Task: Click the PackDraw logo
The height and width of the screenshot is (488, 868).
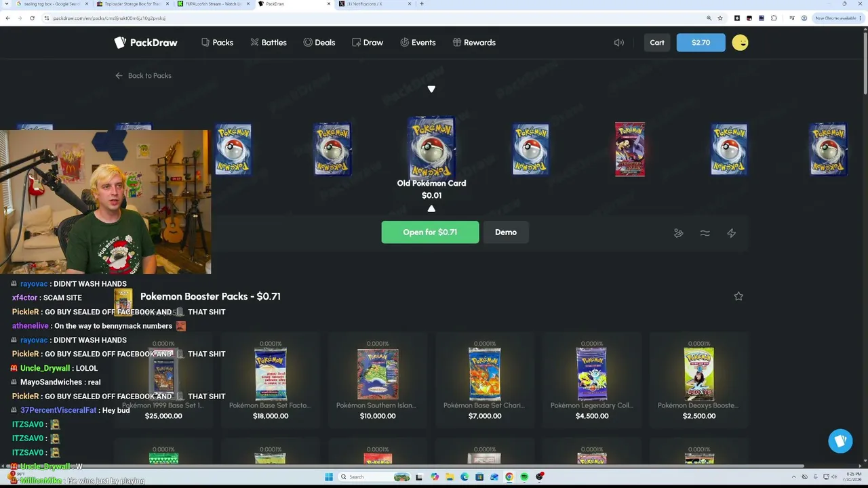Action: coord(146,43)
